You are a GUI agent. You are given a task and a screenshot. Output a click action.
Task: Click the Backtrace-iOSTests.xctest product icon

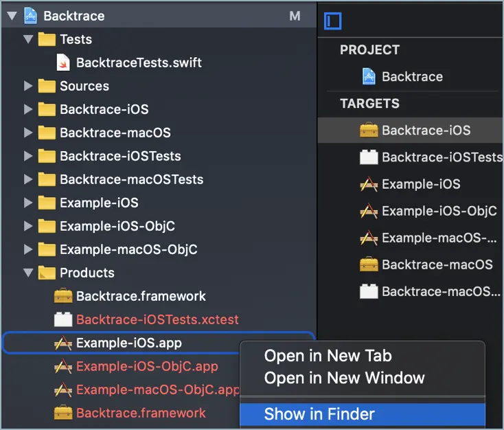tap(63, 319)
